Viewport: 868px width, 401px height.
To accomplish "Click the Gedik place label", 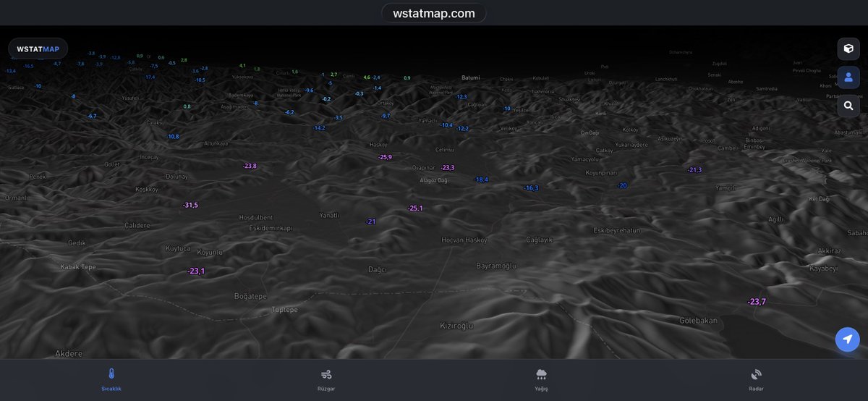I will pyautogui.click(x=77, y=243).
